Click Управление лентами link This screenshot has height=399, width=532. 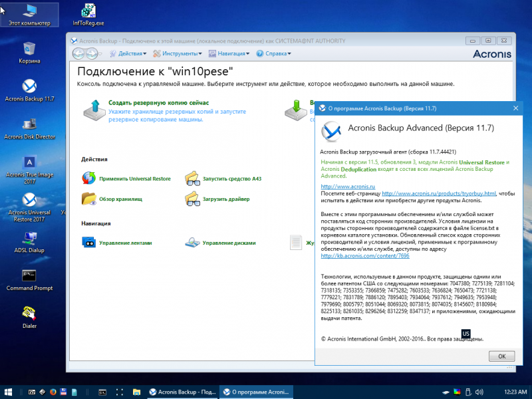125,243
